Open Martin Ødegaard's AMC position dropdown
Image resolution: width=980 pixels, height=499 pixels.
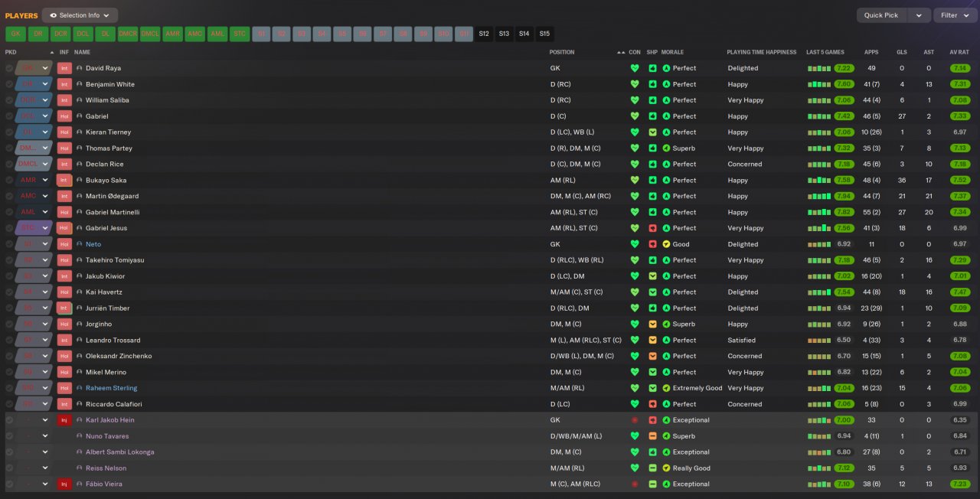tap(34, 197)
